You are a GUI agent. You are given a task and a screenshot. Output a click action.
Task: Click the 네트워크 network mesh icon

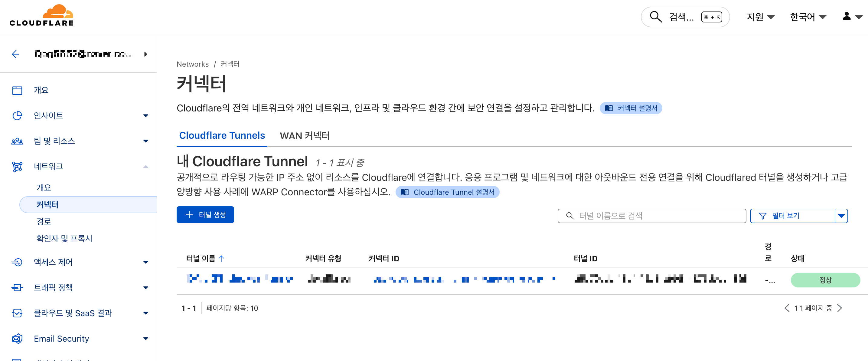(x=17, y=166)
